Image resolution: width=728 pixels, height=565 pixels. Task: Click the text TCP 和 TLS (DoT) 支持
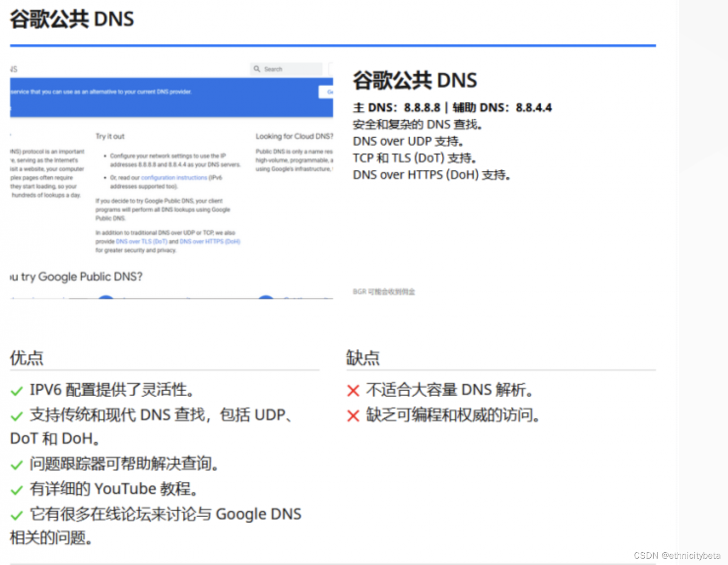pyautogui.click(x=415, y=158)
